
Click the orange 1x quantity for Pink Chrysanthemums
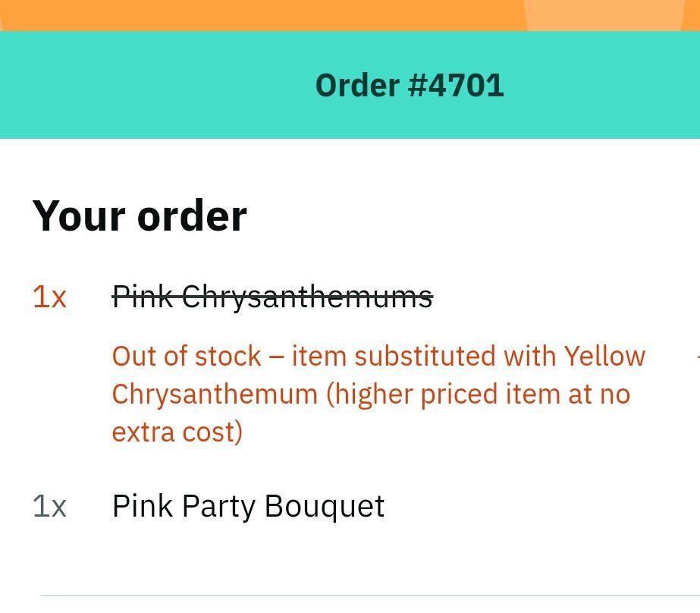tap(49, 297)
